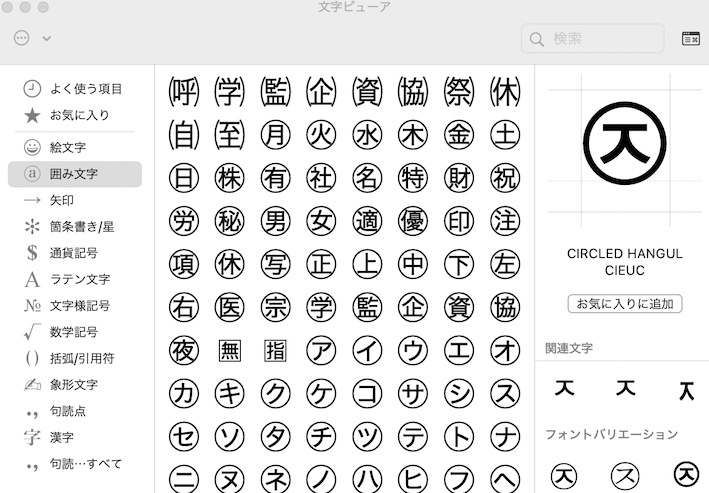Pick circled 優 character

pos(413,221)
